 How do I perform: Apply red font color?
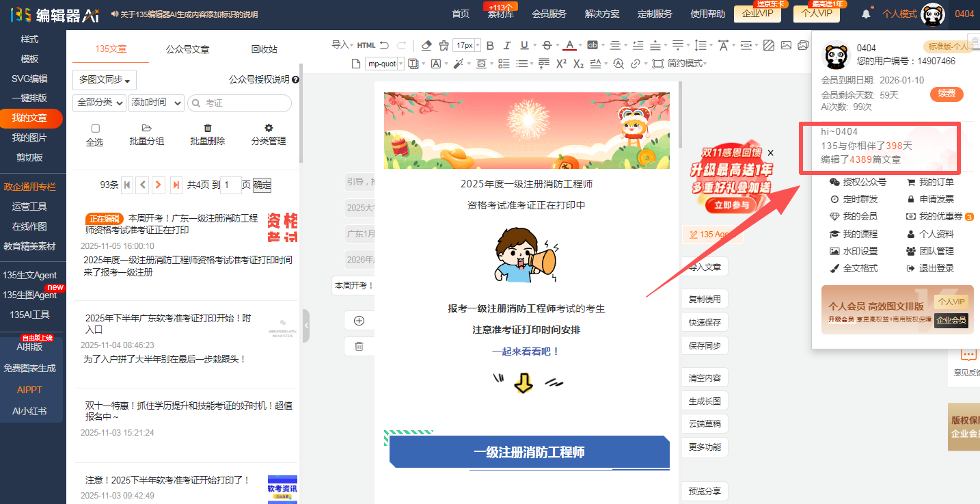[569, 45]
